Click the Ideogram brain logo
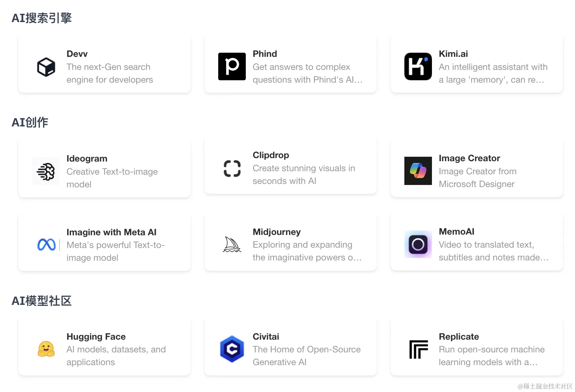575x392 pixels. [46, 171]
